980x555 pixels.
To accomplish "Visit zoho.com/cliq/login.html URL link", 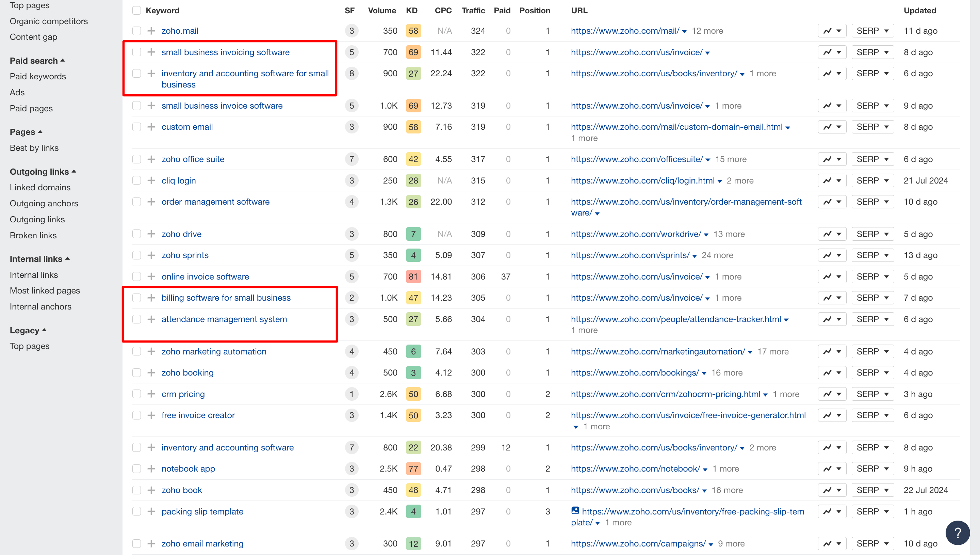I will [x=642, y=181].
